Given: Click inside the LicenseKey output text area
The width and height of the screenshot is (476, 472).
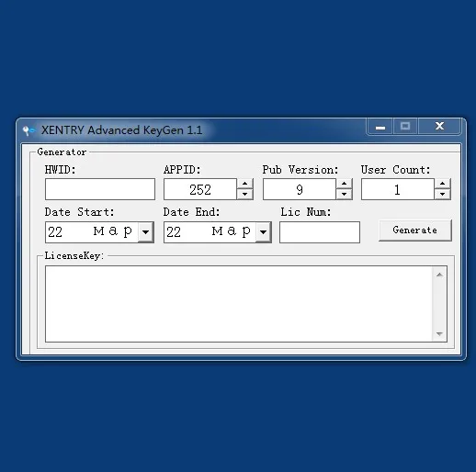Looking at the screenshot, I should click(239, 304).
